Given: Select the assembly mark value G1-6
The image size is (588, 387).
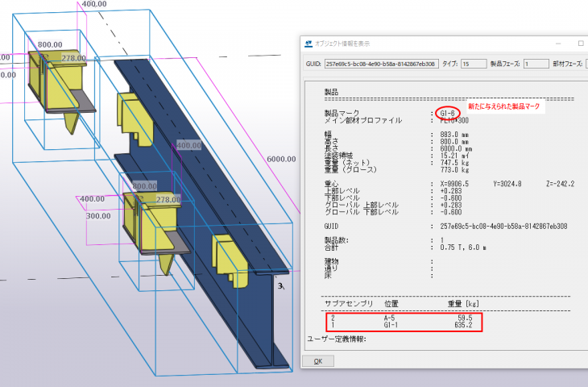Looking at the screenshot, I should coord(448,113).
